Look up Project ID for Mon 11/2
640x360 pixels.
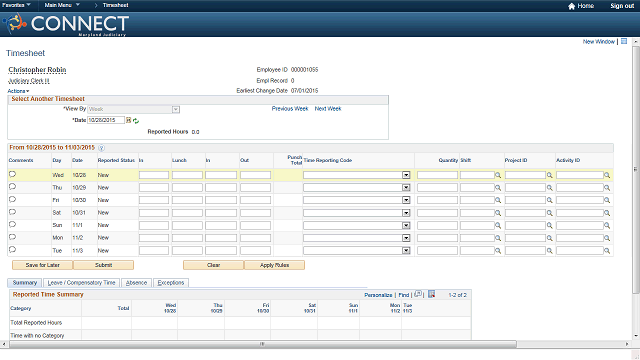click(549, 238)
